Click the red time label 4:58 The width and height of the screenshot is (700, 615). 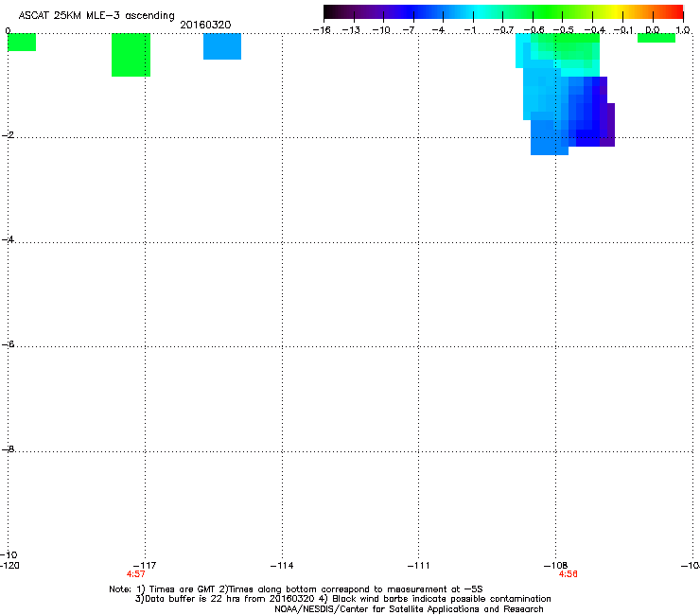568,574
